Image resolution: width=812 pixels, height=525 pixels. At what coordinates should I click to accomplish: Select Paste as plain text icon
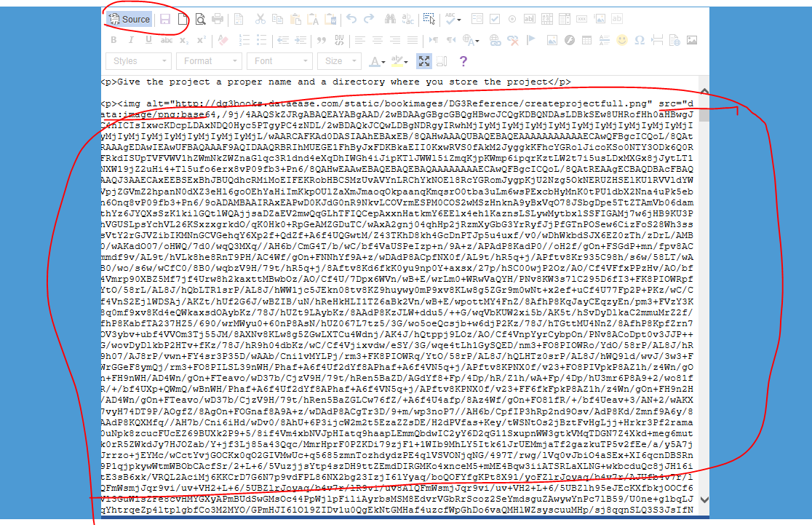313,19
